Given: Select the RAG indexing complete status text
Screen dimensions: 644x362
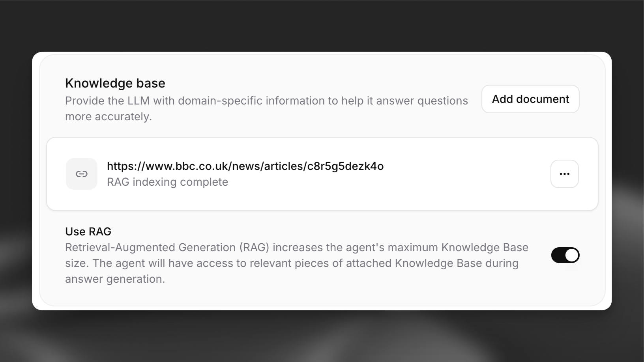Looking at the screenshot, I should point(167,182).
